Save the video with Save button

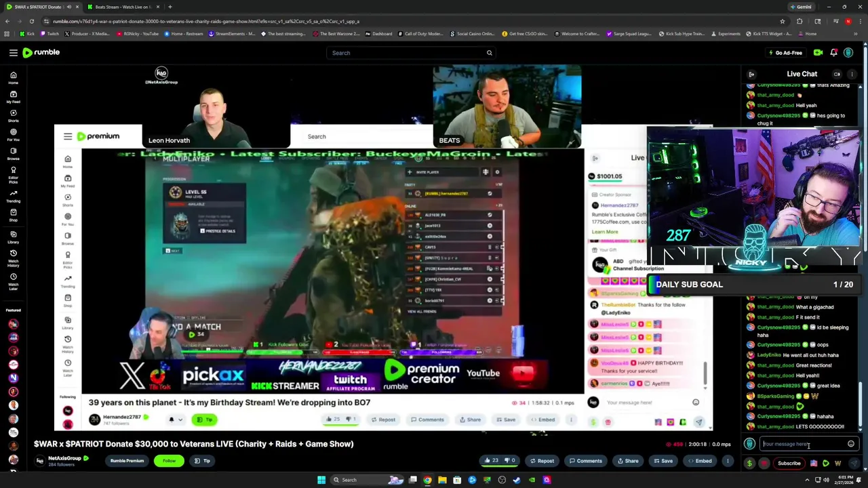click(x=663, y=461)
